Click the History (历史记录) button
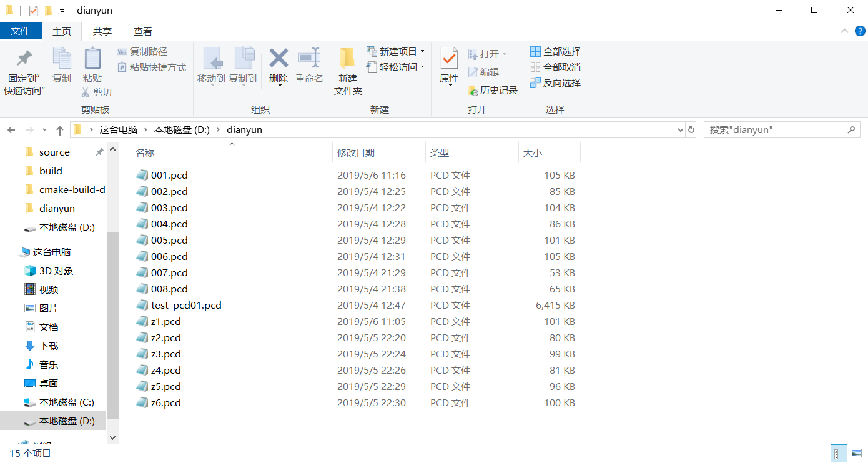 pyautogui.click(x=493, y=91)
